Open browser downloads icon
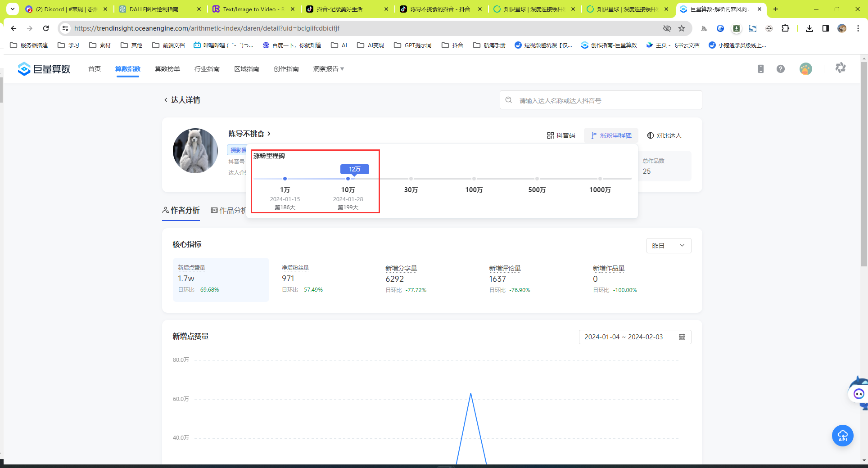 pos(809,28)
